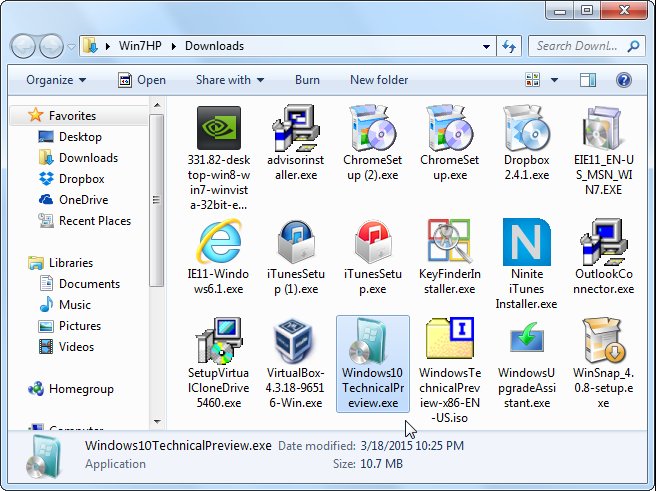
Task: Open address bar history dropdown
Action: pyautogui.click(x=486, y=46)
